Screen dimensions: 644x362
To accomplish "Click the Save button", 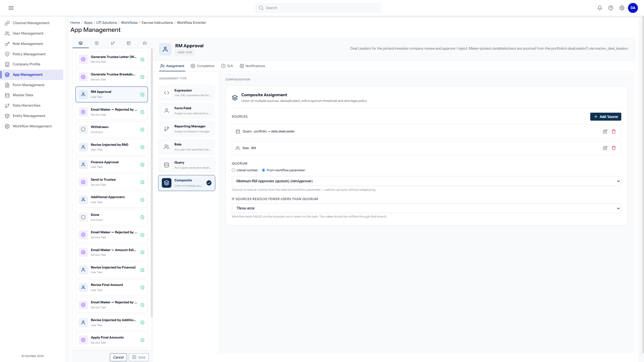I will (139, 357).
